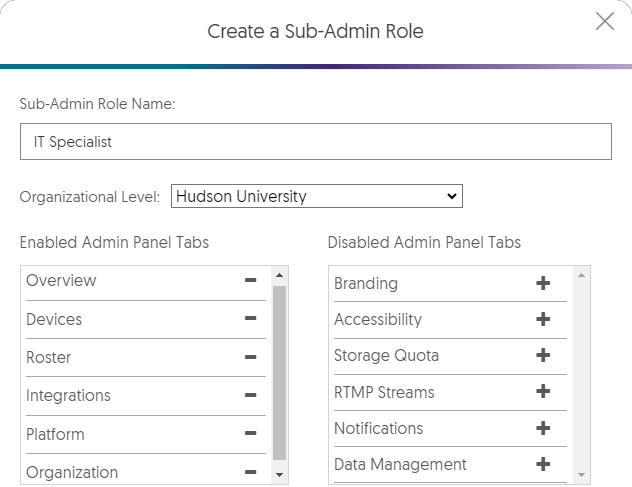Disable Roster tab with minus icon
This screenshot has height=487, width=632.
(x=250, y=358)
